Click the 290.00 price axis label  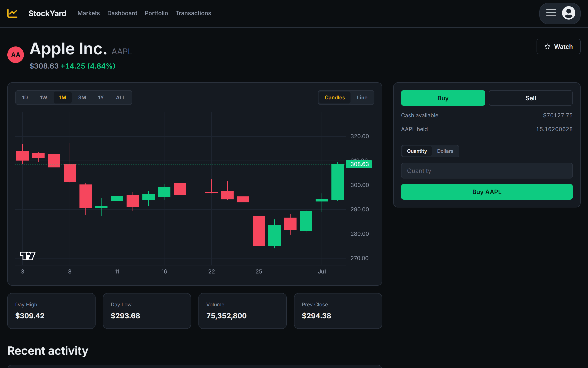359,209
